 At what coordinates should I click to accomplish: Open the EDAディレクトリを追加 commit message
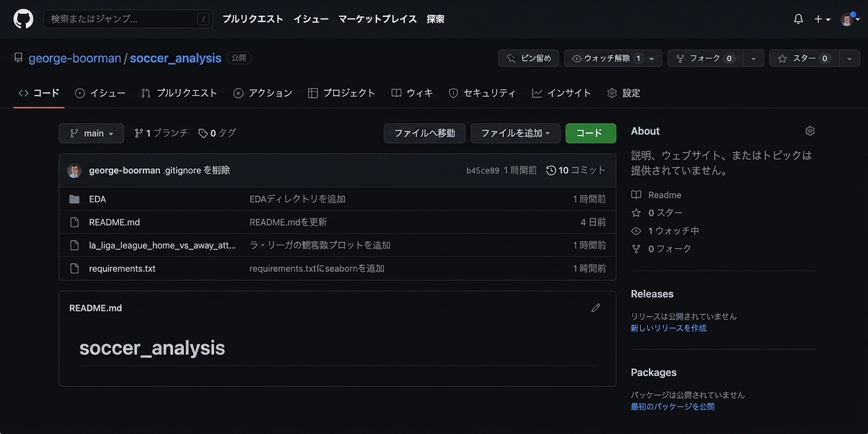(297, 199)
